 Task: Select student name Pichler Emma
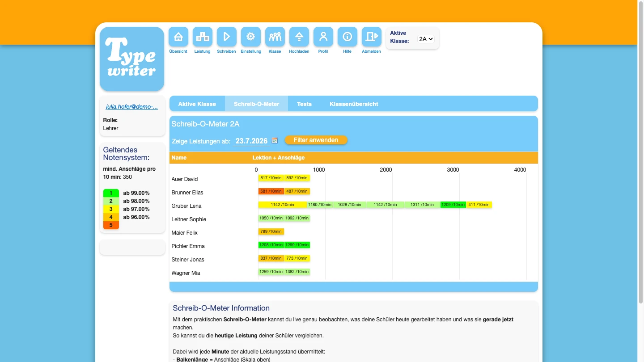(188, 246)
